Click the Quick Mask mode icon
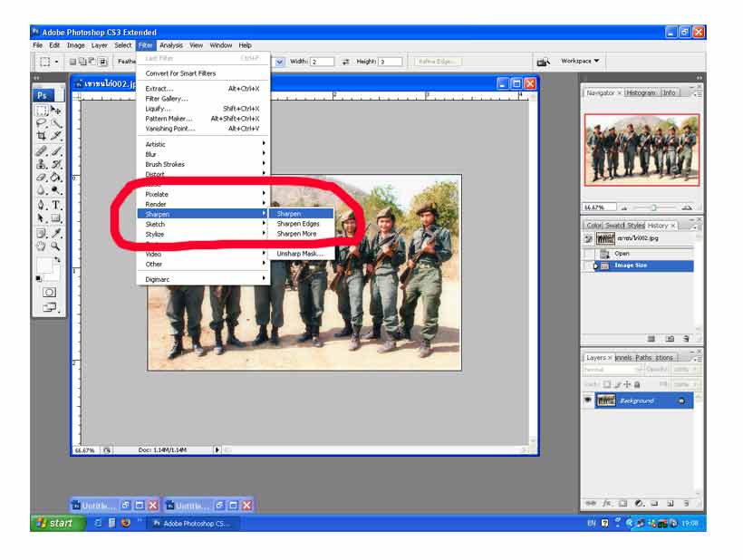The image size is (743, 560). tap(49, 292)
